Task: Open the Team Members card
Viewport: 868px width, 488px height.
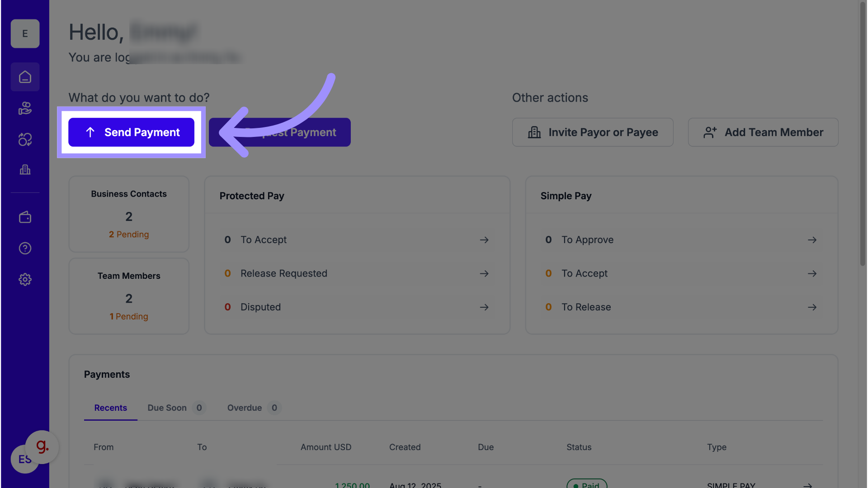Action: pyautogui.click(x=129, y=296)
